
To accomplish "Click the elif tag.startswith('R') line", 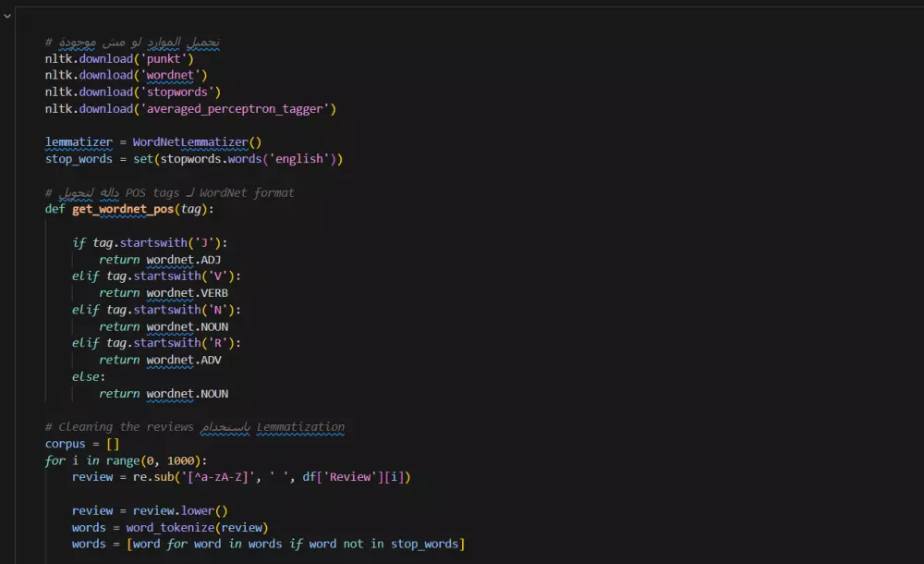I will (x=156, y=343).
